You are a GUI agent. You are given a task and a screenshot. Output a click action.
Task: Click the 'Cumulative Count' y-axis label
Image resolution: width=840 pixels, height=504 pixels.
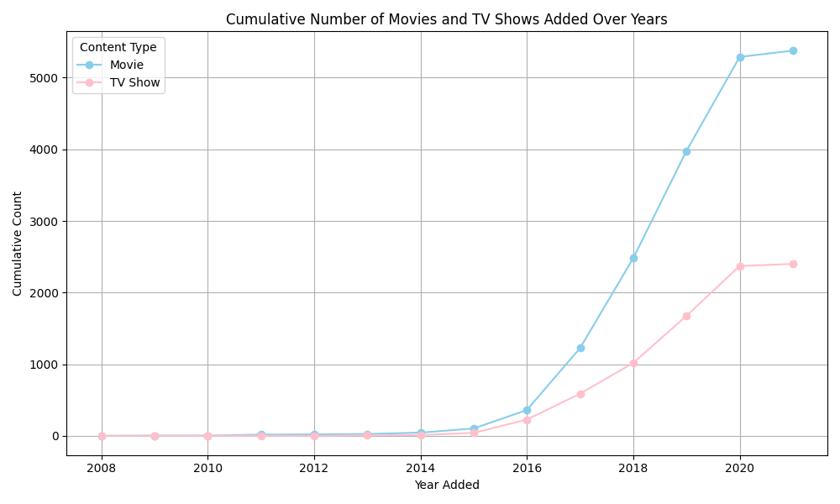click(18, 244)
